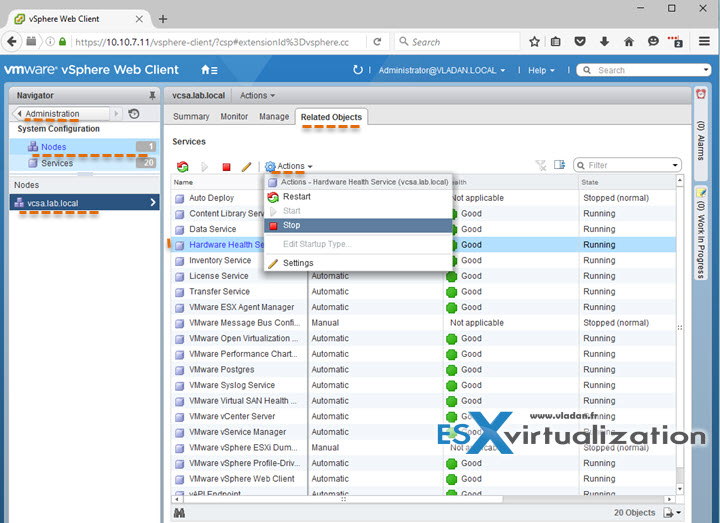Switch to the Summary tab
720x523 pixels.
[x=191, y=117]
